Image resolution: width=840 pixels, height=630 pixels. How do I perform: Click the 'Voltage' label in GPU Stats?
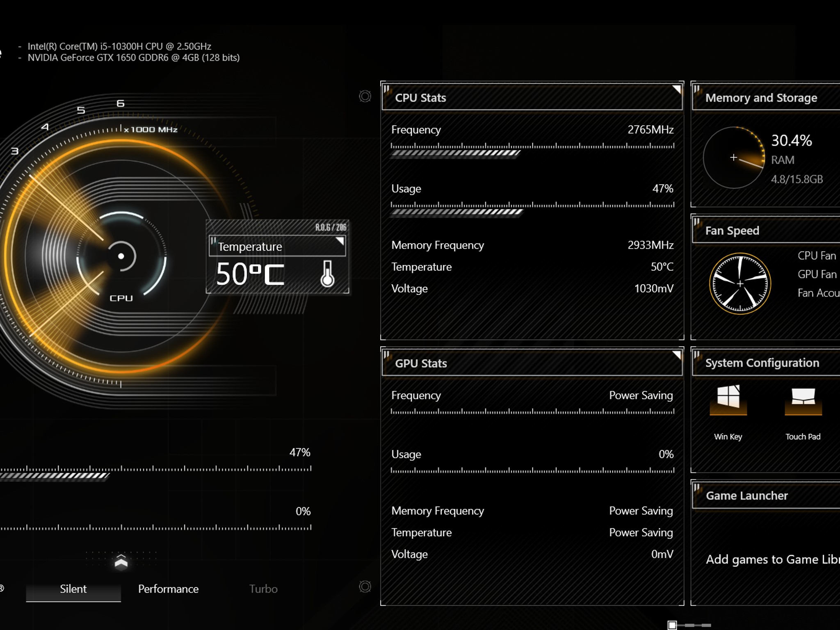point(409,554)
